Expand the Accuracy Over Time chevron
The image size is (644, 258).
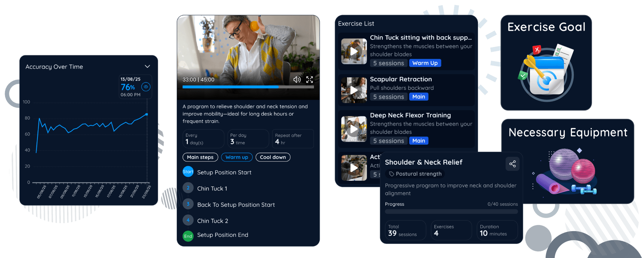(x=147, y=67)
